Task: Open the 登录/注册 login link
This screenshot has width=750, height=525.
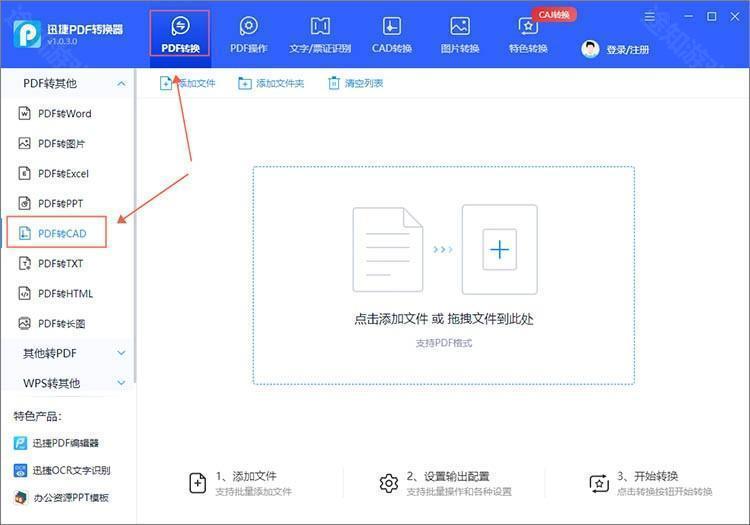Action: [x=627, y=49]
